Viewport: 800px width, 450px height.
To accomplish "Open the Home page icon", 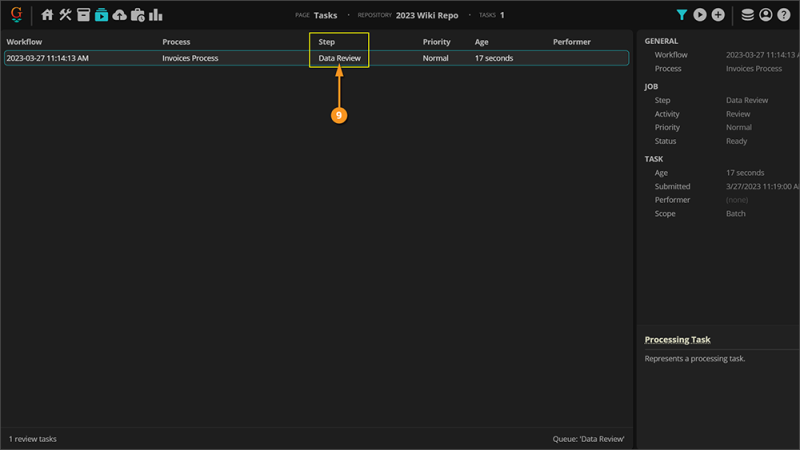I will [x=47, y=15].
